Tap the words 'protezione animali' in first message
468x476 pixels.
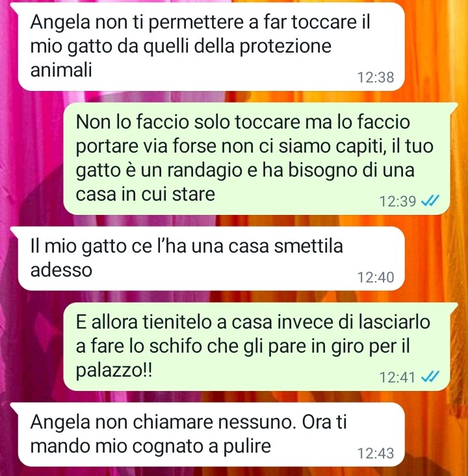(x=181, y=58)
